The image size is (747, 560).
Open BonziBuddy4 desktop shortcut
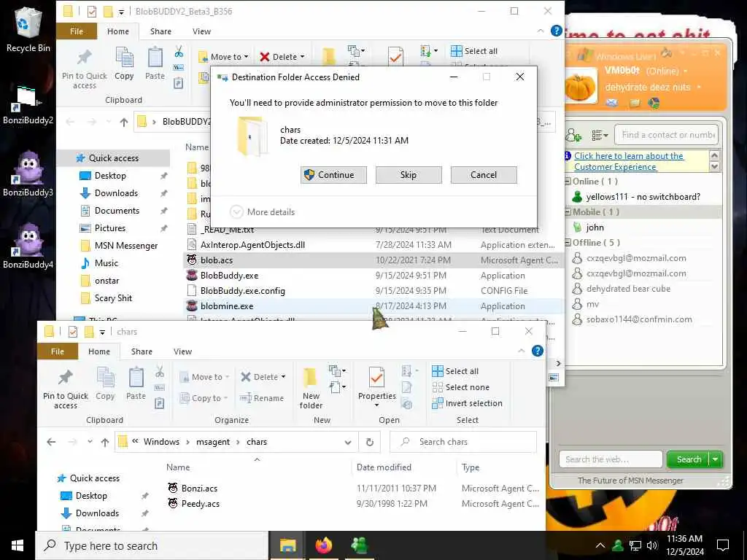click(x=28, y=246)
